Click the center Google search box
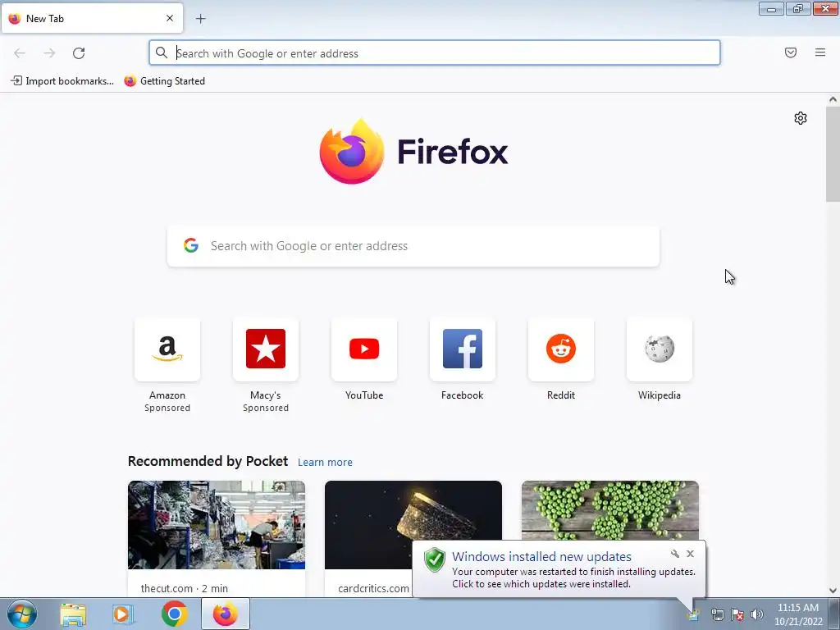This screenshot has width=840, height=630. coord(413,246)
